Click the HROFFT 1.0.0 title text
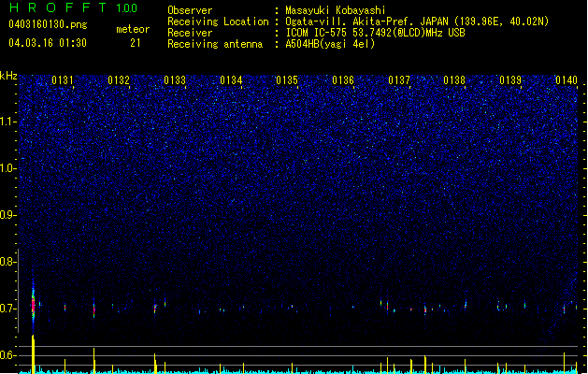Screen dimensions: 588x374 coord(74,7)
